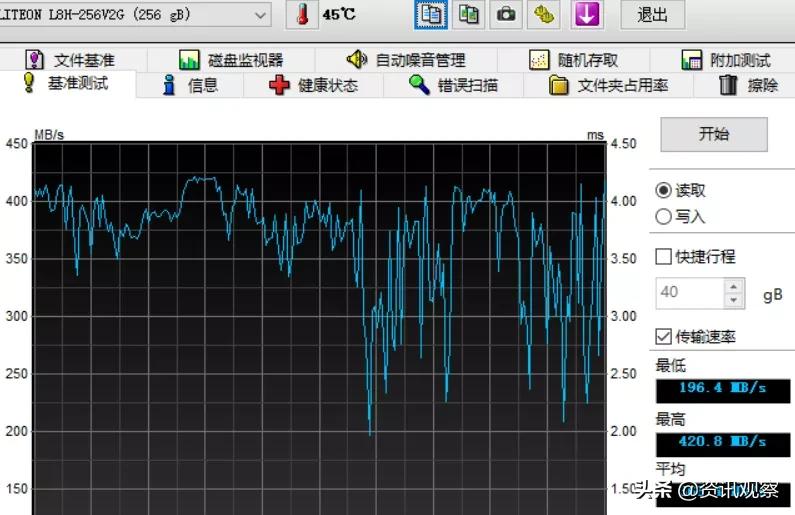The width and height of the screenshot is (795, 515).
Task: Click the size field showing 40
Action: click(x=690, y=292)
